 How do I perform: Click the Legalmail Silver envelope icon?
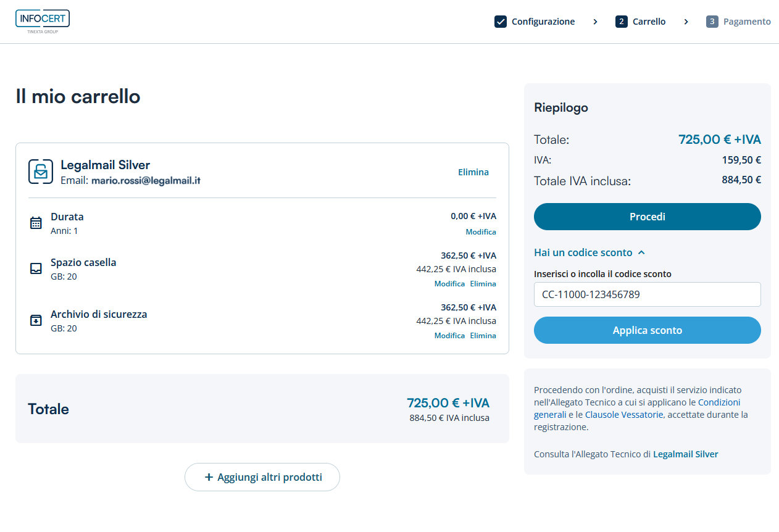click(41, 172)
